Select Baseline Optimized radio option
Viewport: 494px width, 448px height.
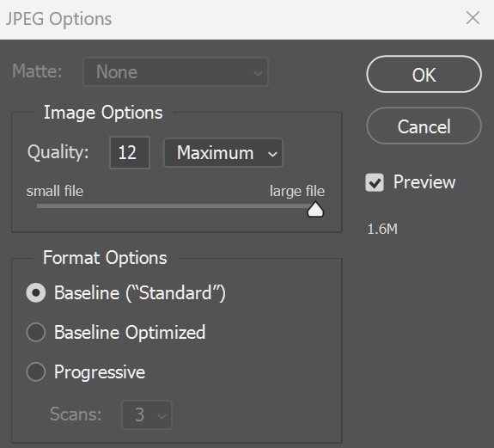pos(36,332)
